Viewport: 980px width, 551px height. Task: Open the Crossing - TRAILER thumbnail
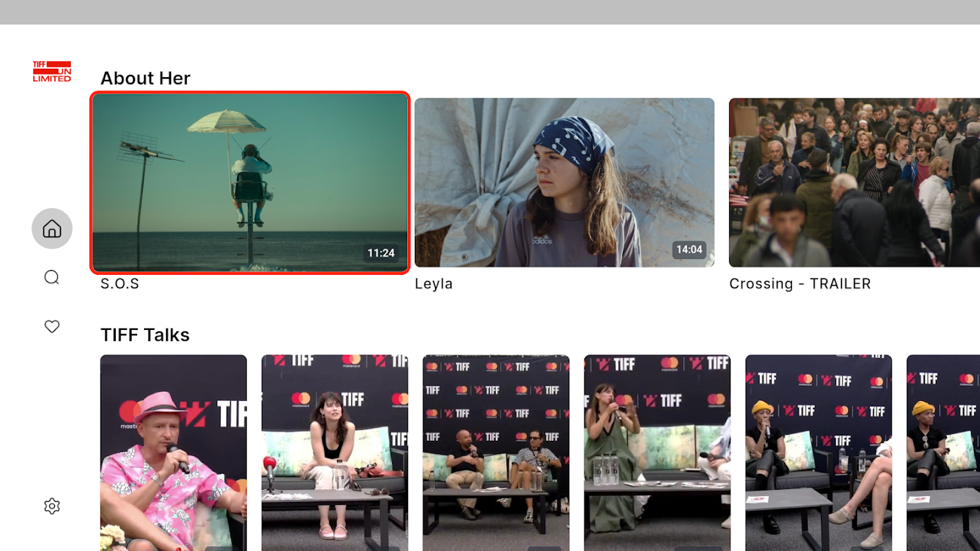coord(855,183)
